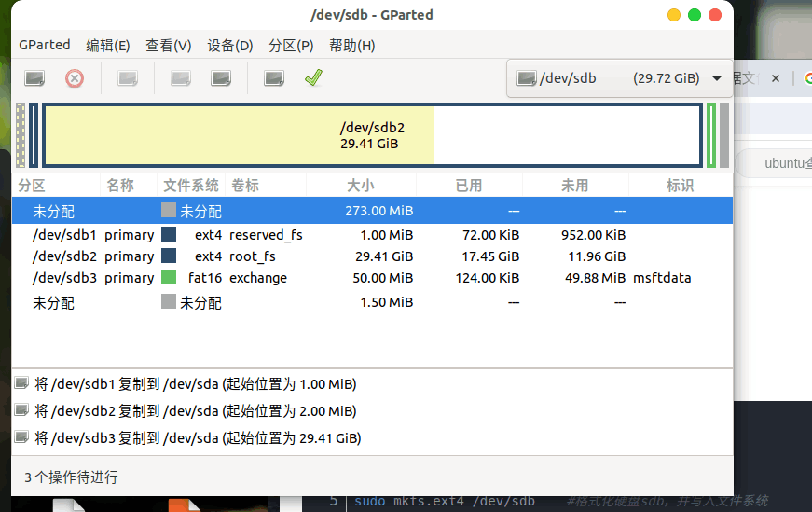Click the 大小 column header

click(x=361, y=186)
